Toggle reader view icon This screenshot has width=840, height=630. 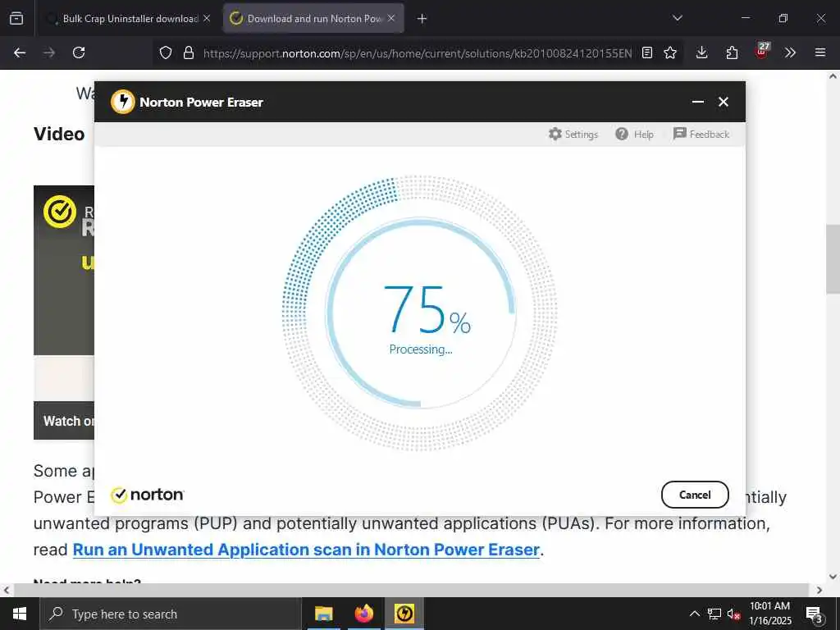[647, 52]
